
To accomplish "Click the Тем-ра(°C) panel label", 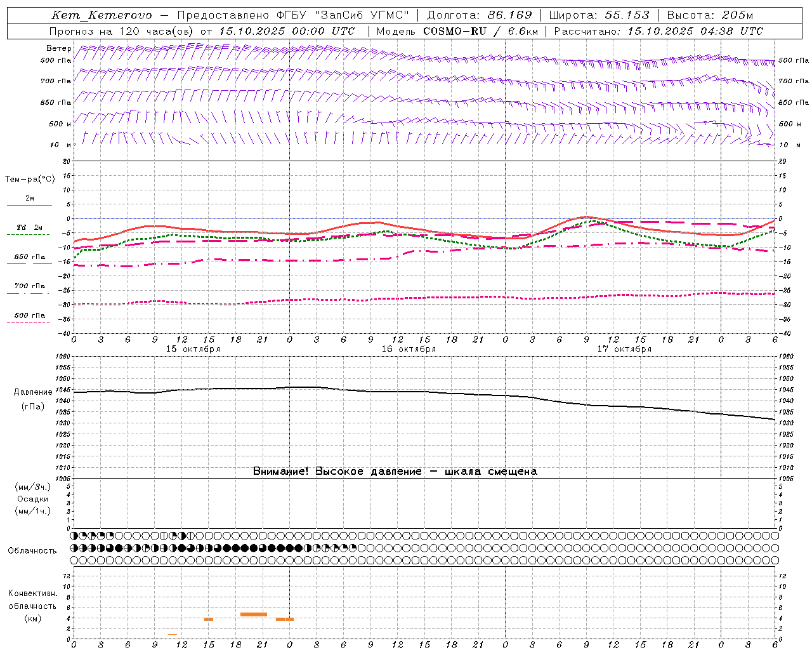I will click(x=30, y=180).
